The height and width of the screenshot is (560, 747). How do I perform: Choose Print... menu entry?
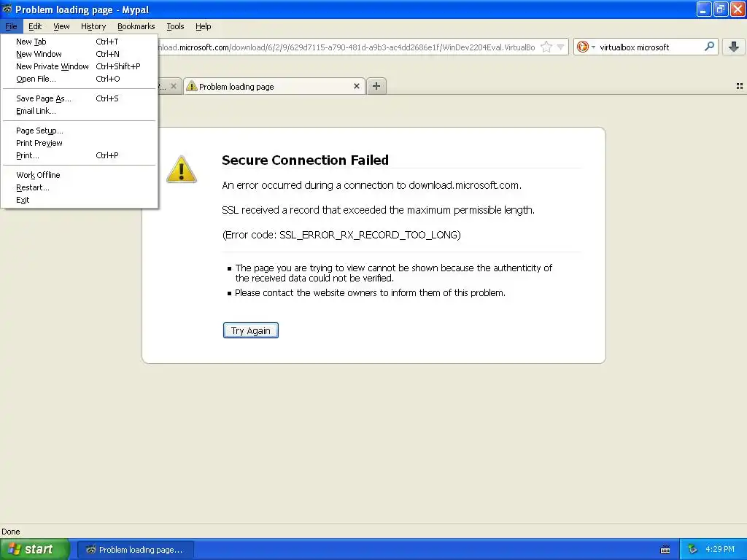point(79,155)
